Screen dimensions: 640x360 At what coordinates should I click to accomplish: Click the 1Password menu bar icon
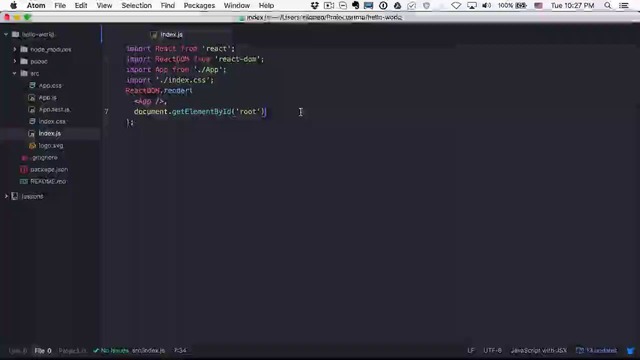pos(383,5)
